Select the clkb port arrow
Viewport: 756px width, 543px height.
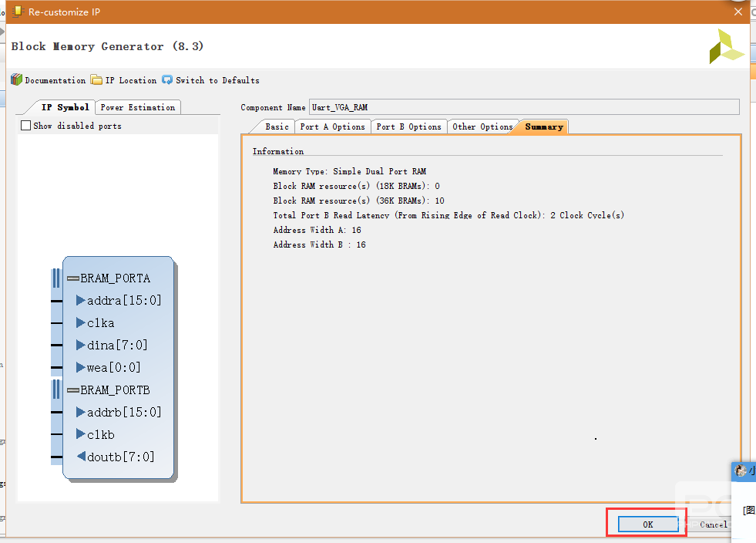[x=80, y=434]
